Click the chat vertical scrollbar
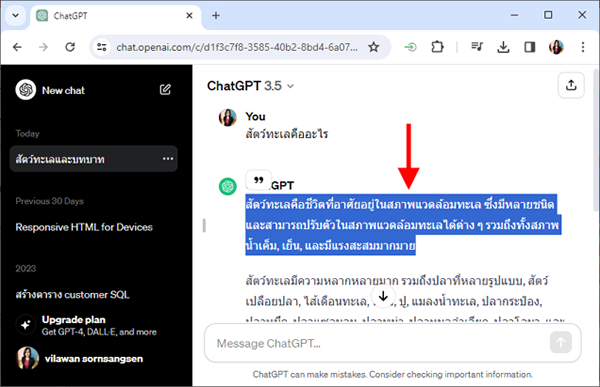 tap(595, 140)
